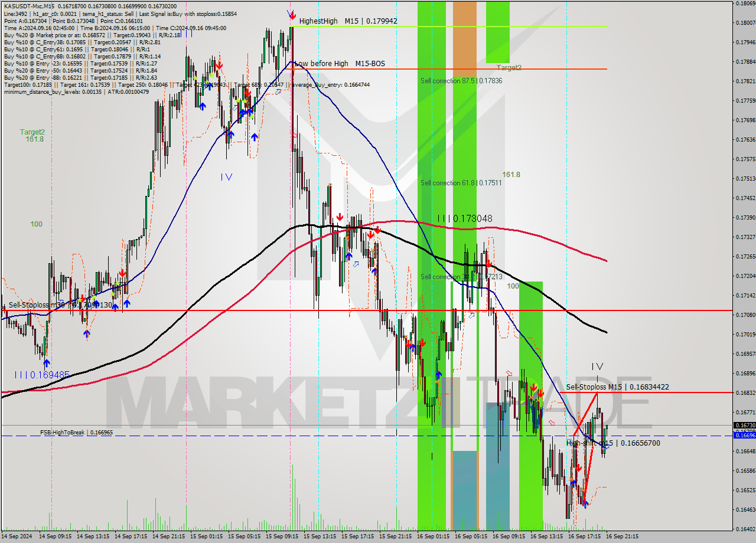Click the 14 Sep 2024 date label
Image resolution: width=756 pixels, height=543 pixels.
click(16, 537)
